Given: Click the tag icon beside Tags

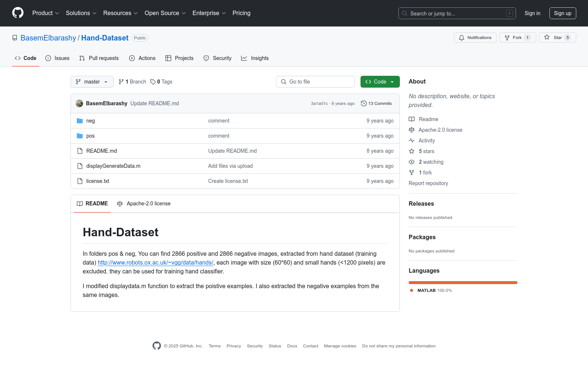Looking at the screenshot, I should 153,82.
